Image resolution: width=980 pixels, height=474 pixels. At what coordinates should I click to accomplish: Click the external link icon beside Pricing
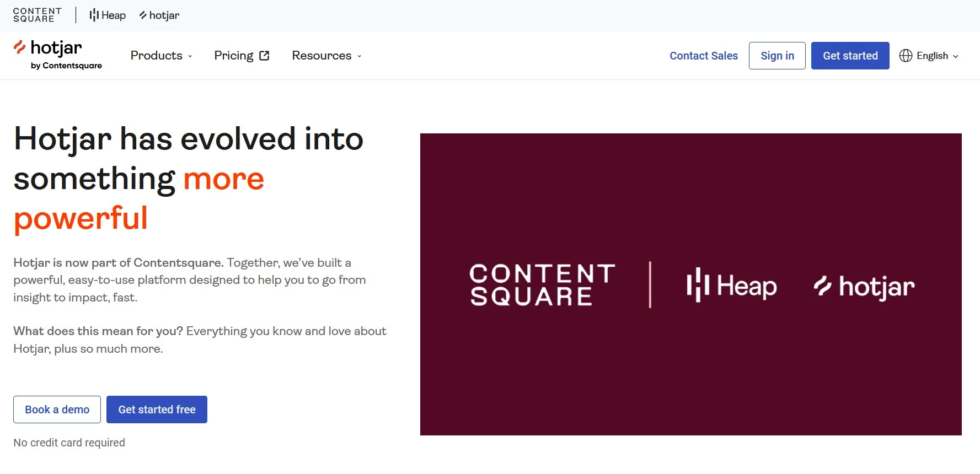click(x=264, y=56)
